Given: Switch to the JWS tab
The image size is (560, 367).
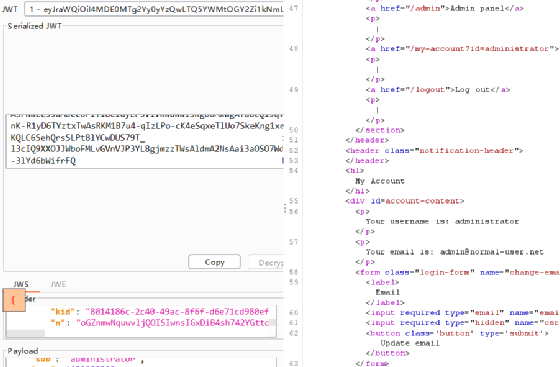Looking at the screenshot, I should coord(21,284).
